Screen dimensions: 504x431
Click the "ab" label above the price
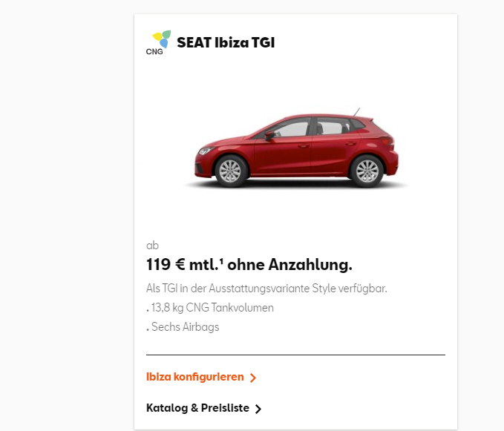[152, 245]
